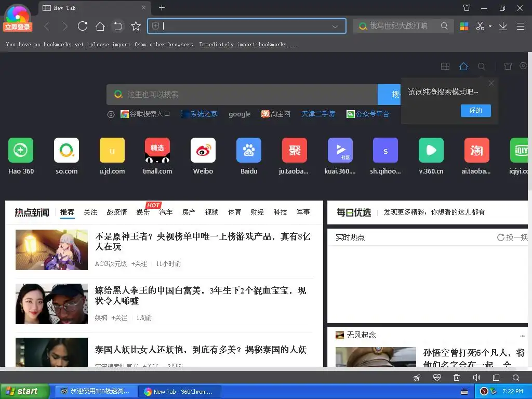Click the browser forward arrow
The width and height of the screenshot is (532, 399).
pos(65,26)
